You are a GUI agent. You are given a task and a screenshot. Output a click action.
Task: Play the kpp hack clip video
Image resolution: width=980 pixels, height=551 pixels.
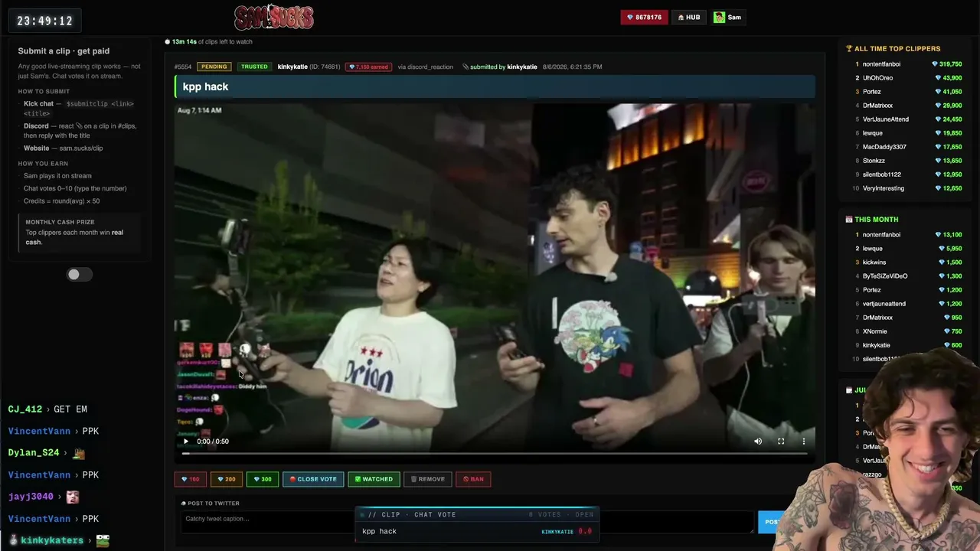185,441
